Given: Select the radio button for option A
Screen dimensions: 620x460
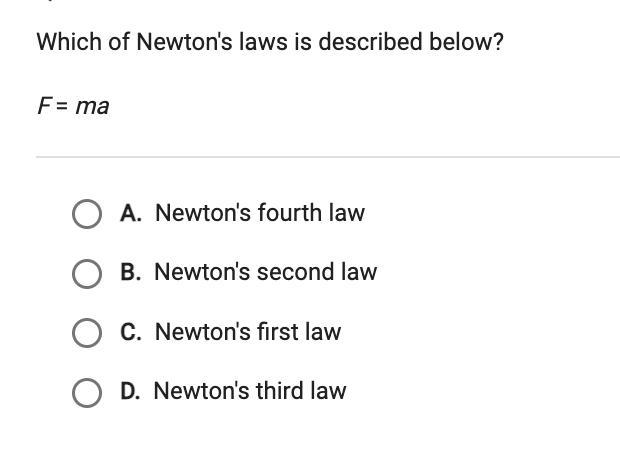Looking at the screenshot, I should (x=87, y=214).
